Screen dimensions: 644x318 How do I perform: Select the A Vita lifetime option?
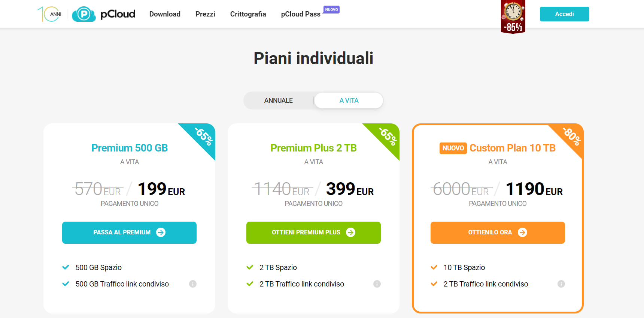point(349,100)
